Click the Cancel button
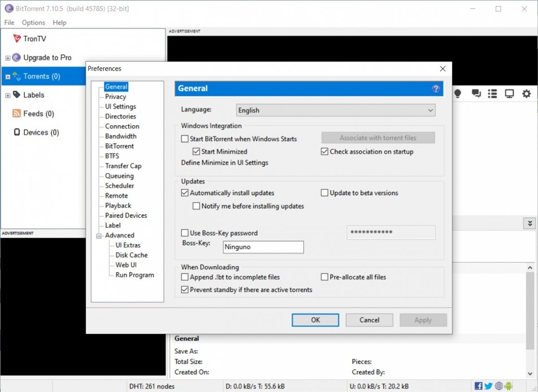The image size is (538, 392). [369, 320]
